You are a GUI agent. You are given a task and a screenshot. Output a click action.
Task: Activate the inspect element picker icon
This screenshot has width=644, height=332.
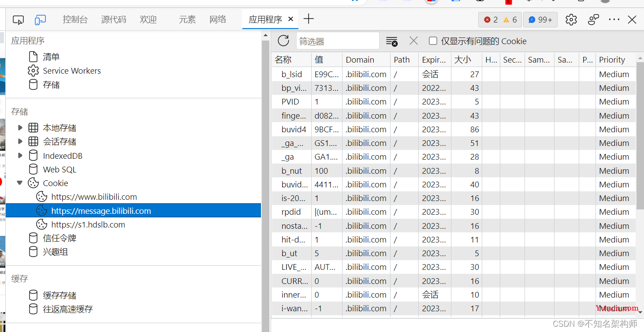pyautogui.click(x=18, y=19)
